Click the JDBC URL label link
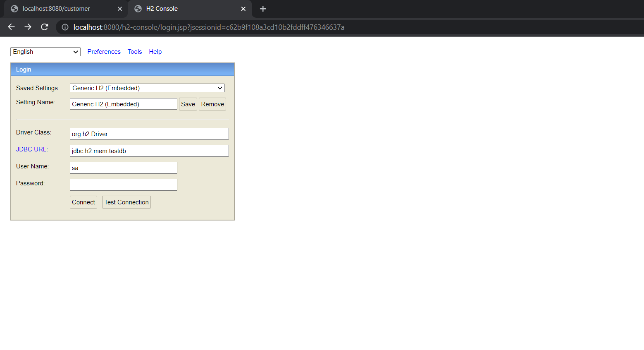The height and width of the screenshot is (350, 644). 31,149
